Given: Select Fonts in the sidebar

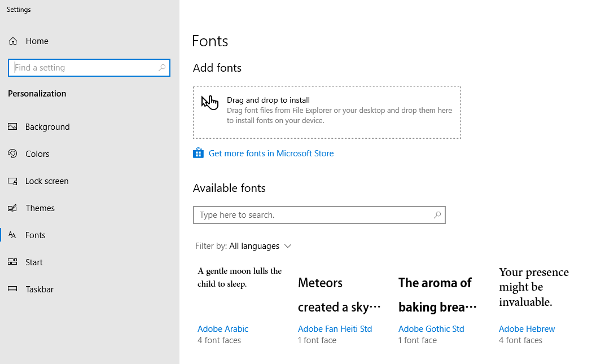Looking at the screenshot, I should tap(36, 235).
